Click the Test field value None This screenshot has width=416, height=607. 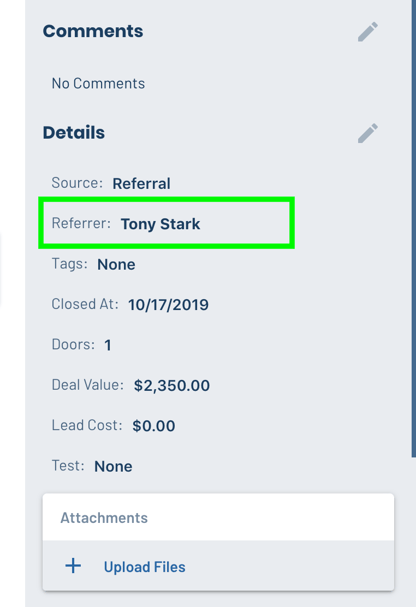click(113, 466)
